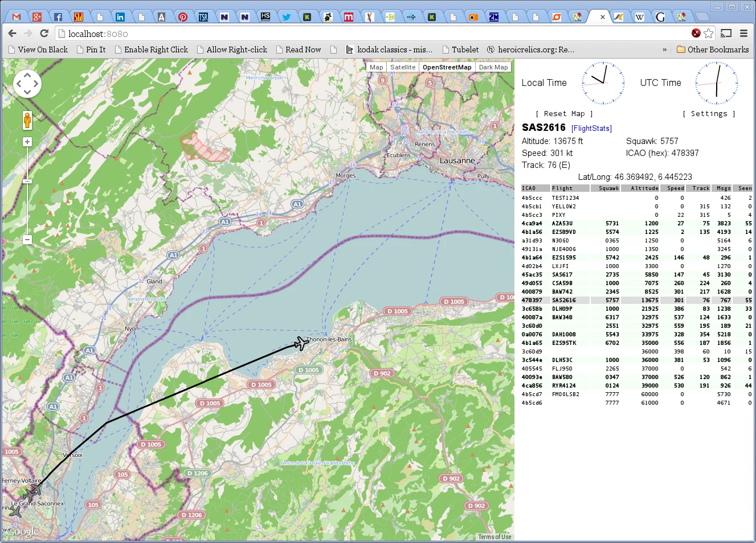Open the HS tab

pos(265,17)
